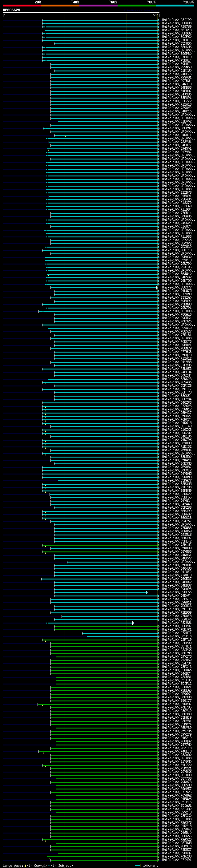
Task: Open hit UniRef100_Q7FAT6
Action: click(177, 40)
